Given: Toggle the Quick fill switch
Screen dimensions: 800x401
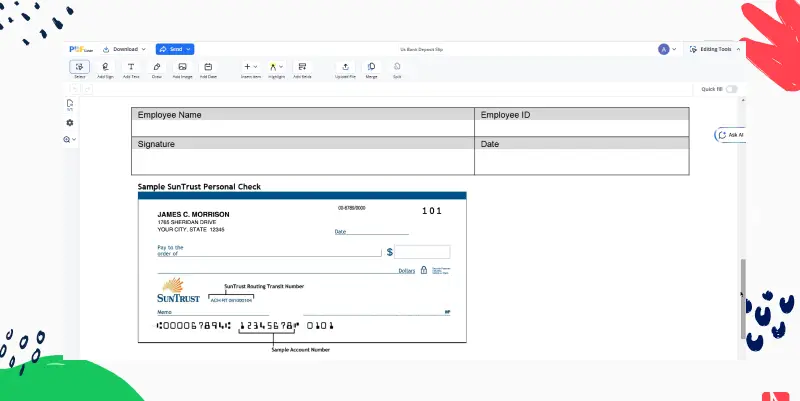Looking at the screenshot, I should (732, 89).
